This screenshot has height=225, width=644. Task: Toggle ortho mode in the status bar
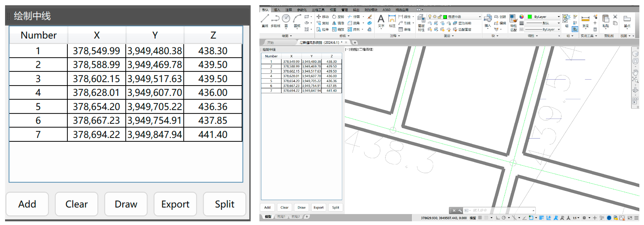pyautogui.click(x=498, y=218)
